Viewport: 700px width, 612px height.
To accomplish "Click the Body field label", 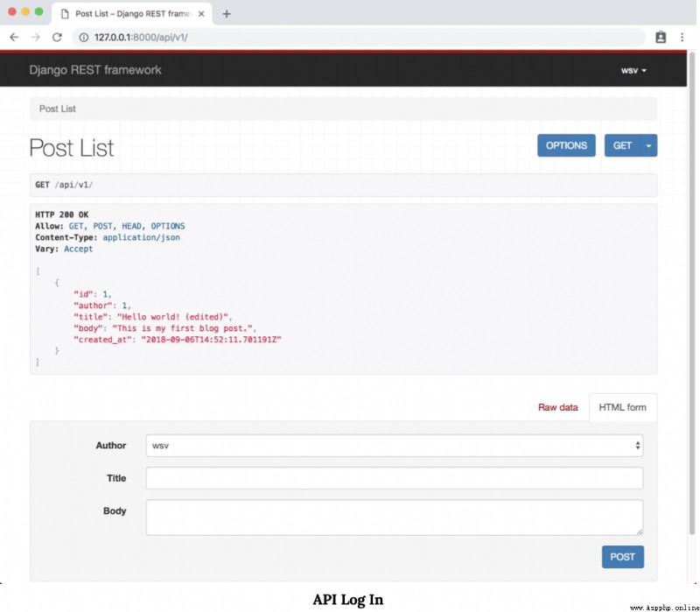I will [x=115, y=511].
